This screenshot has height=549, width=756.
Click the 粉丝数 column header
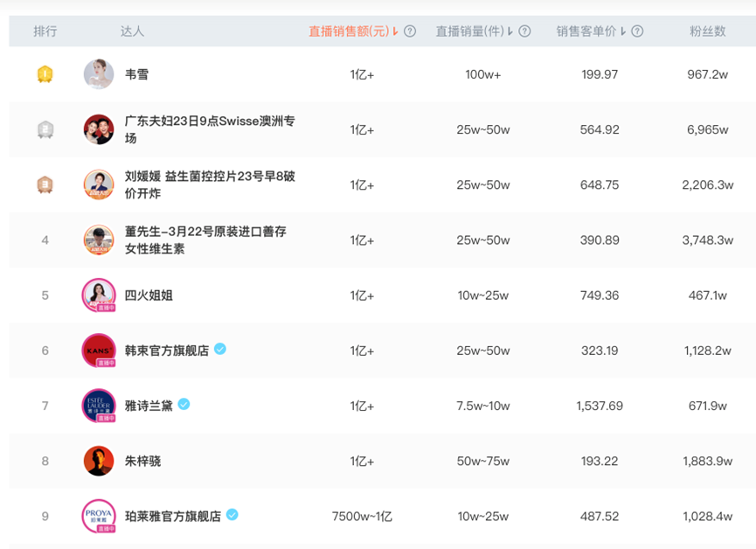click(708, 31)
